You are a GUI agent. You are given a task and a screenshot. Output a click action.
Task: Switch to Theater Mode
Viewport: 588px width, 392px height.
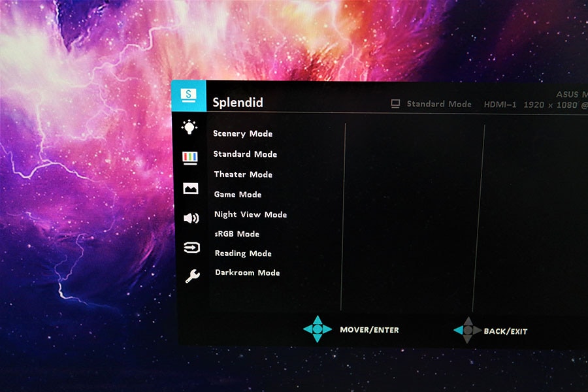click(x=243, y=174)
